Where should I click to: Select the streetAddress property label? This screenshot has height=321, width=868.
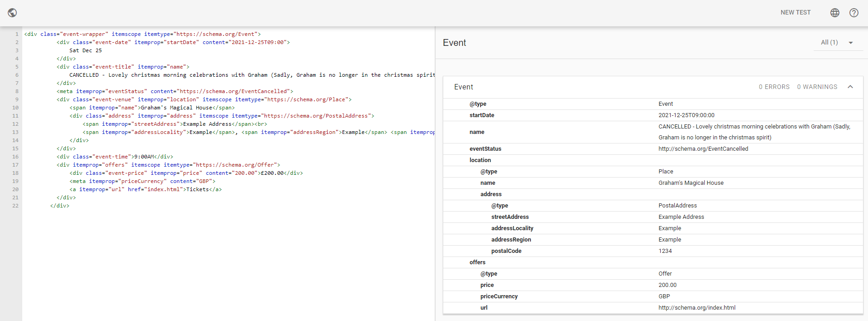tap(510, 217)
